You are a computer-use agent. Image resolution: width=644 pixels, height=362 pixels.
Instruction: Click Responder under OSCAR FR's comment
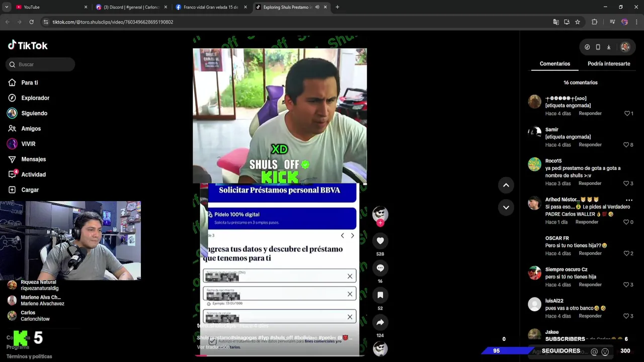[590, 253]
